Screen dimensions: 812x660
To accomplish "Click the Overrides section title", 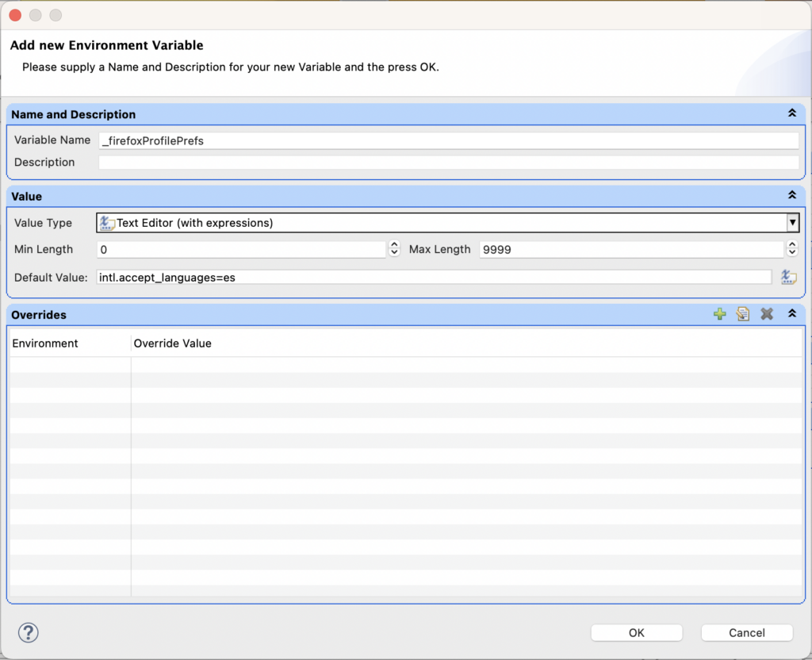I will [39, 315].
